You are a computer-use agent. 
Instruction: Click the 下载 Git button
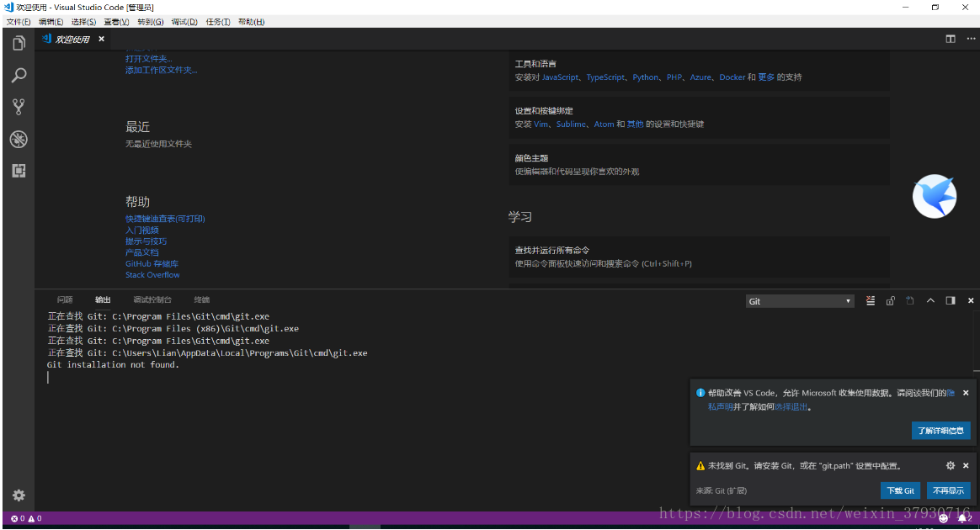coord(900,490)
